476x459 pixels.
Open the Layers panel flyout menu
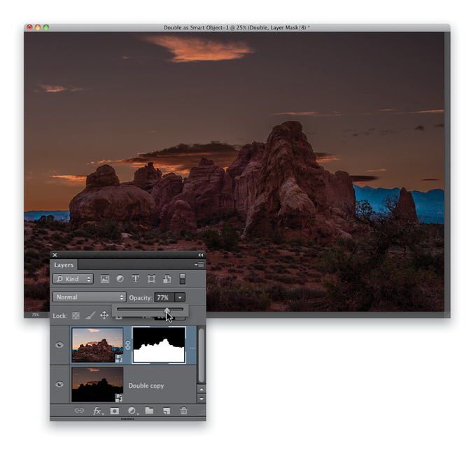pyautogui.click(x=199, y=265)
